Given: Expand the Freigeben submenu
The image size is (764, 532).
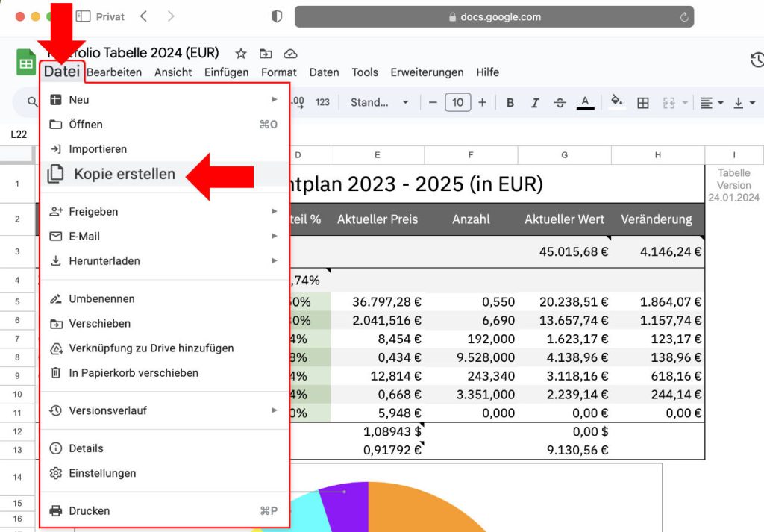Looking at the screenshot, I should tap(165, 211).
